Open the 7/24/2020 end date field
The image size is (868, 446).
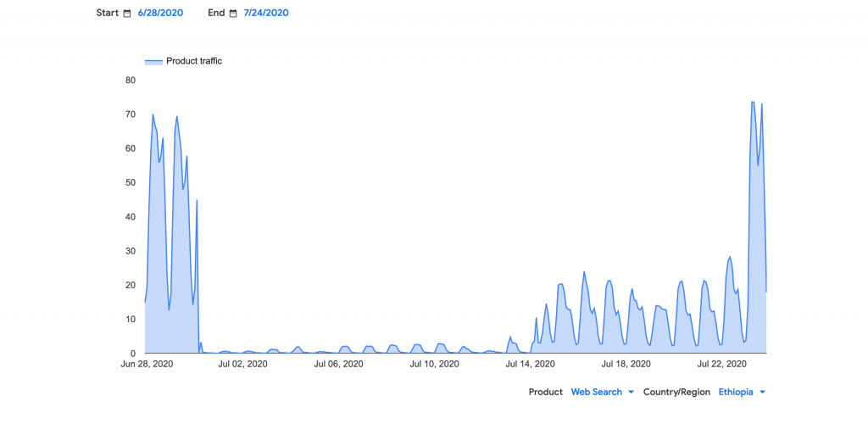265,13
